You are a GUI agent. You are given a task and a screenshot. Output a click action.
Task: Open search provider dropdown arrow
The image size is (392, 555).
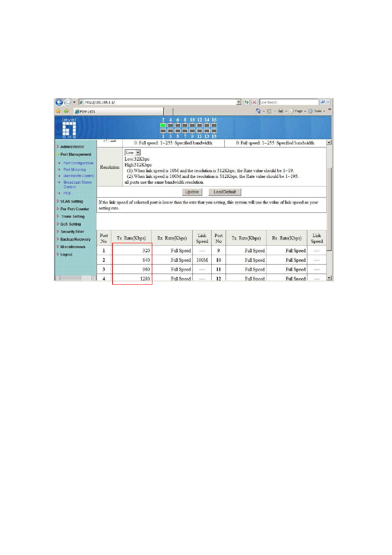[328, 102]
